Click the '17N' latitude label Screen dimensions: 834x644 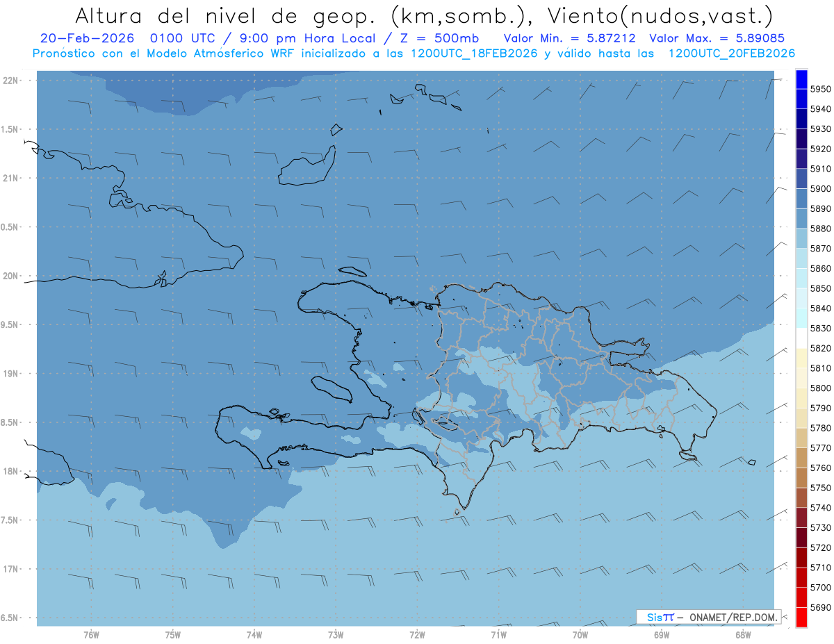pos(10,569)
